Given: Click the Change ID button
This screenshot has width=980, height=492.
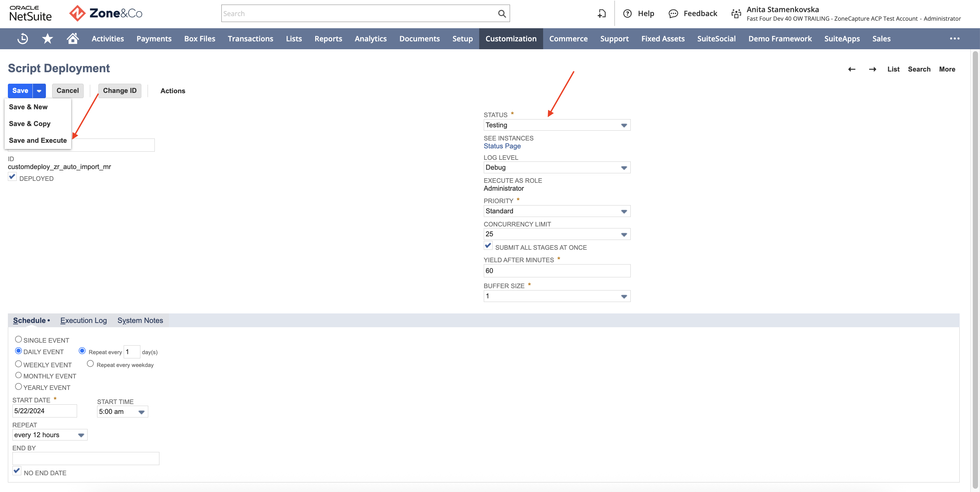Looking at the screenshot, I should click(120, 91).
